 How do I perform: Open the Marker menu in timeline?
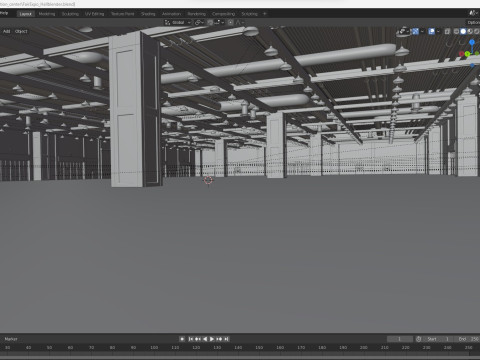[11, 339]
